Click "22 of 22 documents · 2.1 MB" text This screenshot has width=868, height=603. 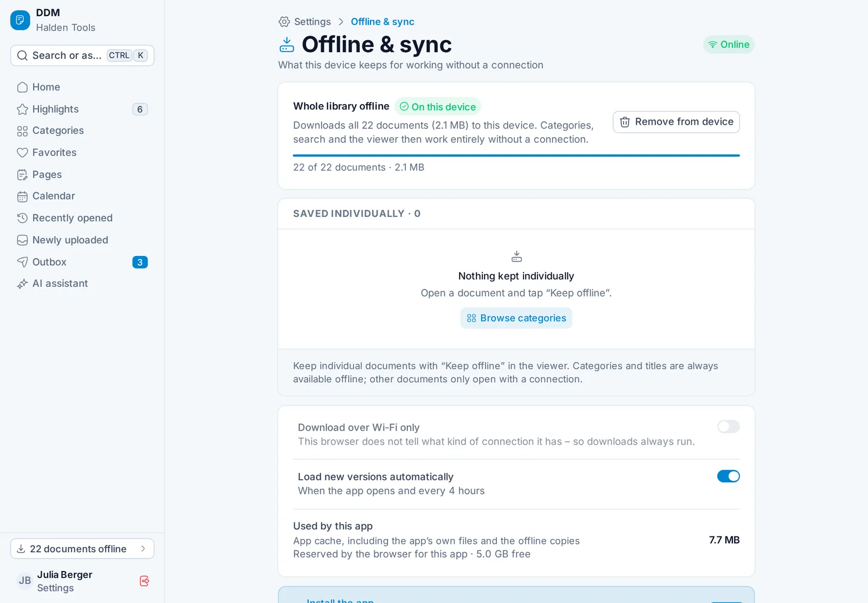[359, 168]
